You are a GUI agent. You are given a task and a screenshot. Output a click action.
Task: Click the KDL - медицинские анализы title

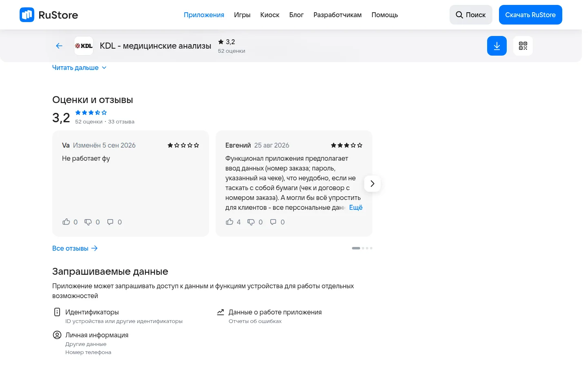pos(156,46)
